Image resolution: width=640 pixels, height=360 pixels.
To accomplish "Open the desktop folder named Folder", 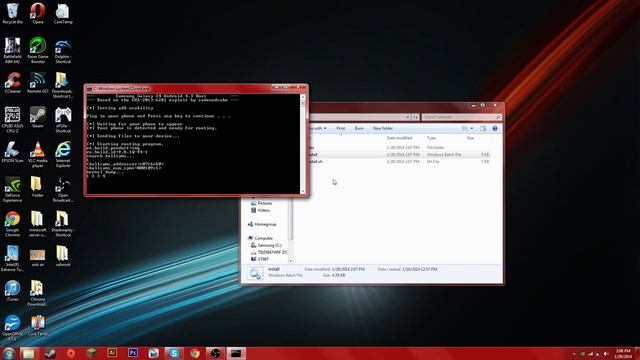I will click(x=38, y=187).
